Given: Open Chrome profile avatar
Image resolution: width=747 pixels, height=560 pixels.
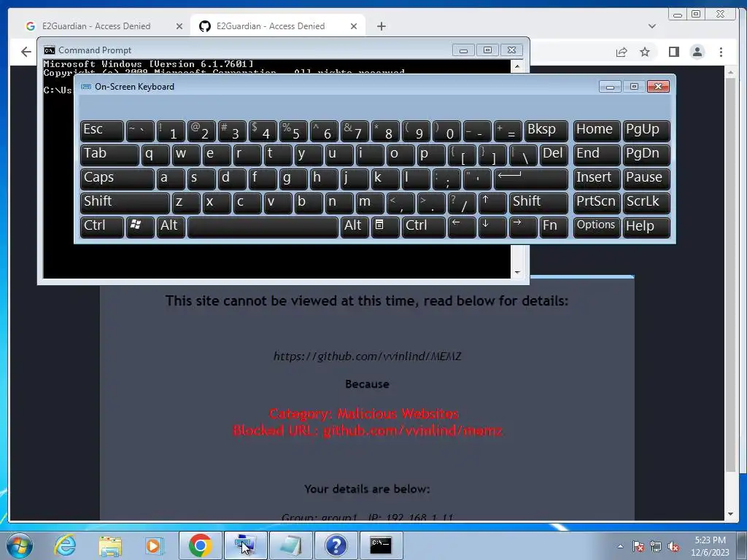Looking at the screenshot, I should point(697,52).
